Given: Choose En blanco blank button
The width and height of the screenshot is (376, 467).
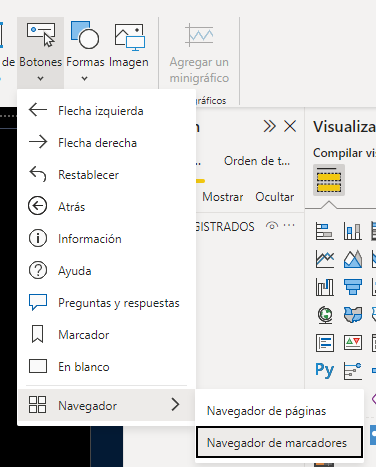Looking at the screenshot, I should [106, 367].
